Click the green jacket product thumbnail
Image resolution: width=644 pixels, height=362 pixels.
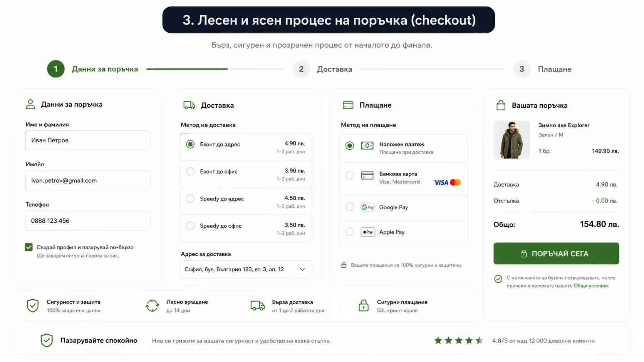[x=512, y=140]
